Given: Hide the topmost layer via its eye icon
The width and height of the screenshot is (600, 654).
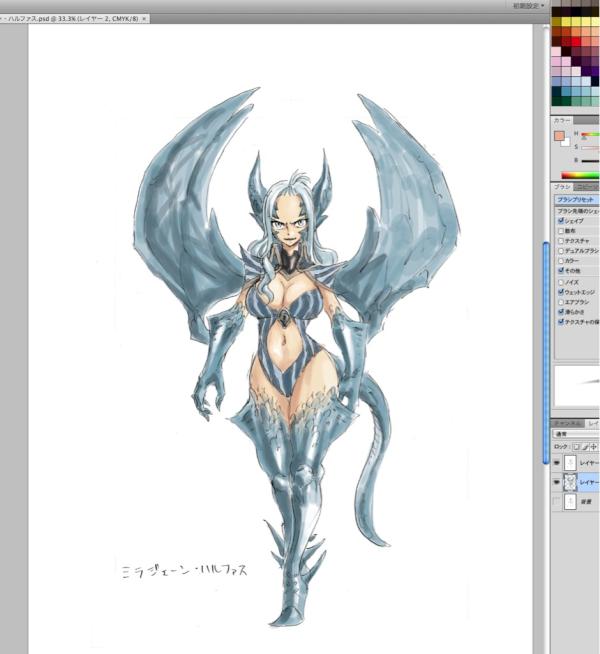Looking at the screenshot, I should [x=557, y=463].
